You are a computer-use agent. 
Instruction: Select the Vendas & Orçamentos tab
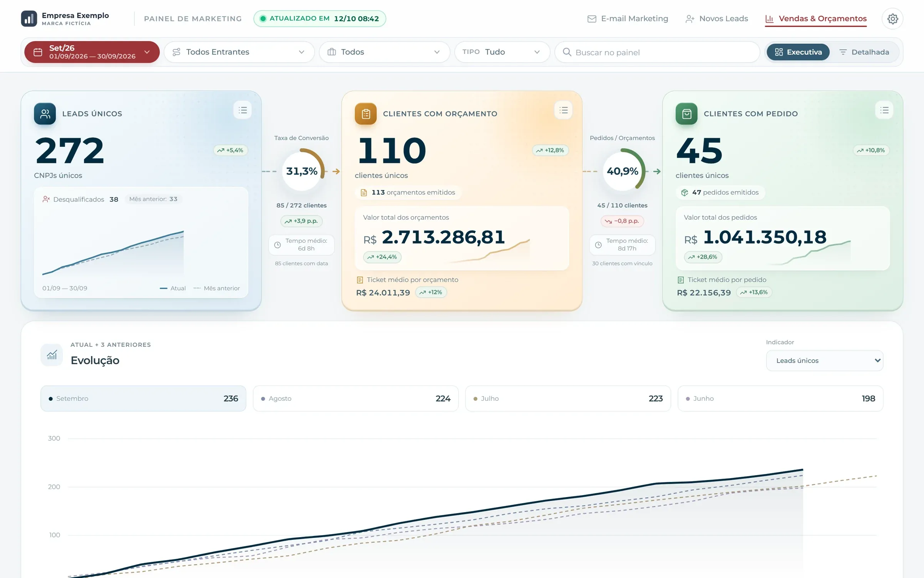(x=816, y=19)
